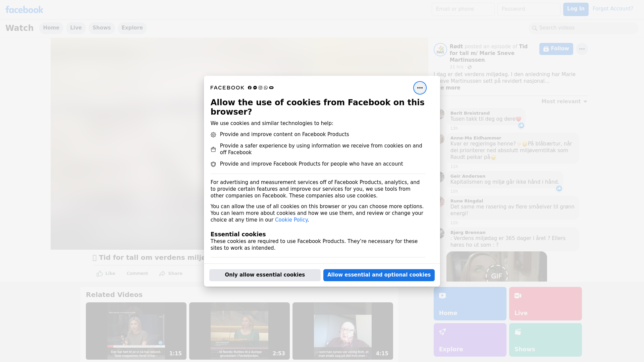Expand the Most relevant comment sorting dropdown

click(x=564, y=102)
